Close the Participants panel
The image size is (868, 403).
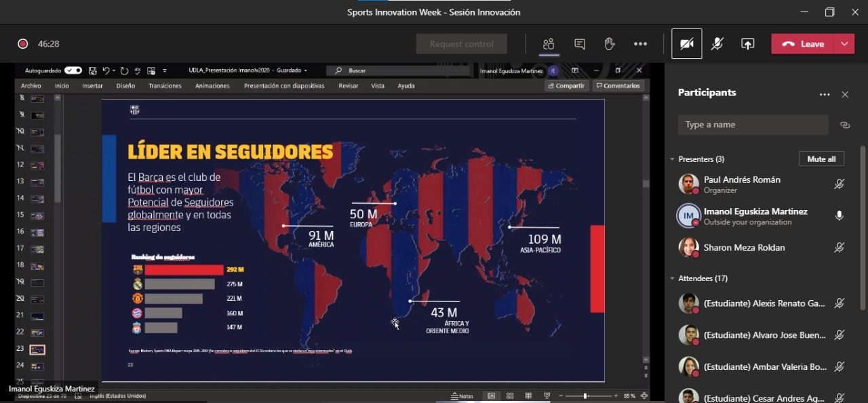(845, 95)
